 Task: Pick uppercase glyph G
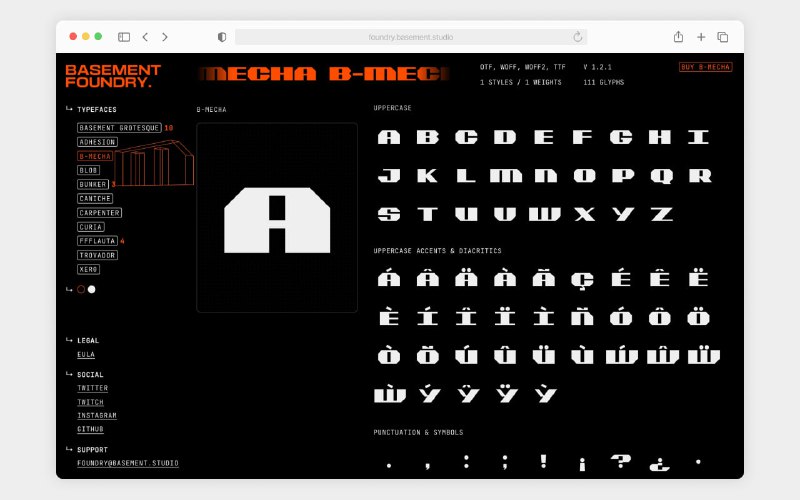(621, 137)
